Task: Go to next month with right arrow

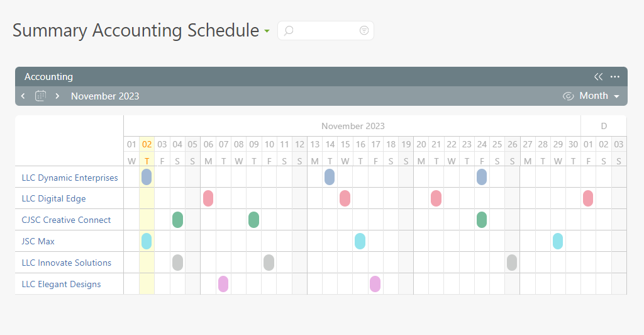Action: (x=57, y=96)
